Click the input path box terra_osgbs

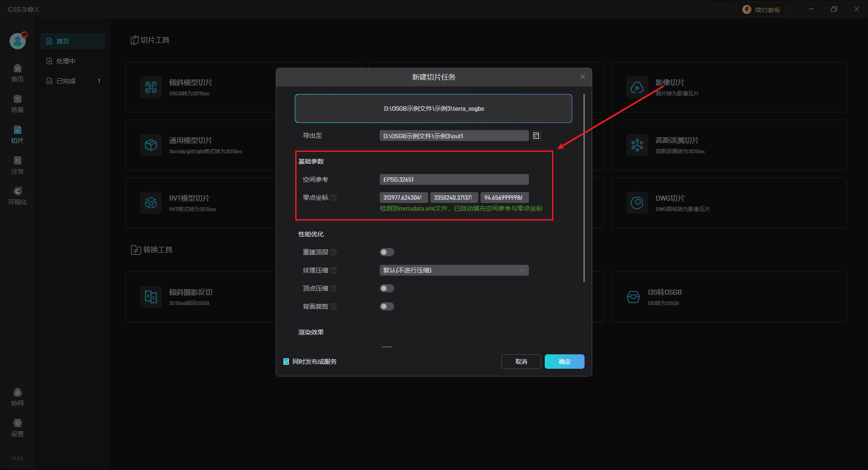pyautogui.click(x=434, y=108)
